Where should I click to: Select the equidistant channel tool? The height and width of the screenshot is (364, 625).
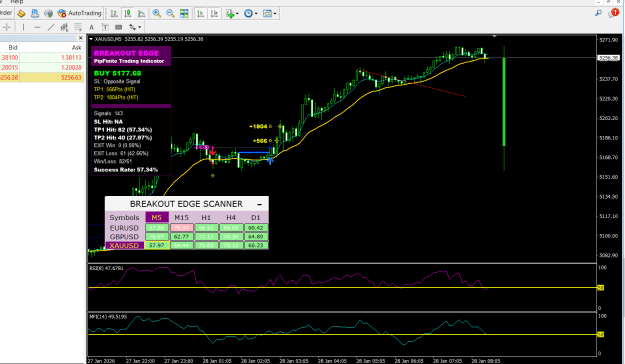[64, 27]
